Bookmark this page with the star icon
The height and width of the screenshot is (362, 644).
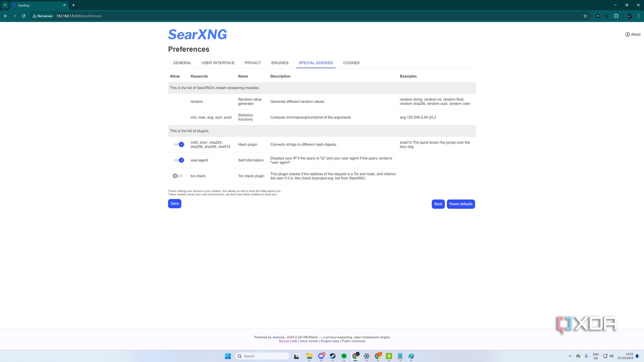coord(585,16)
